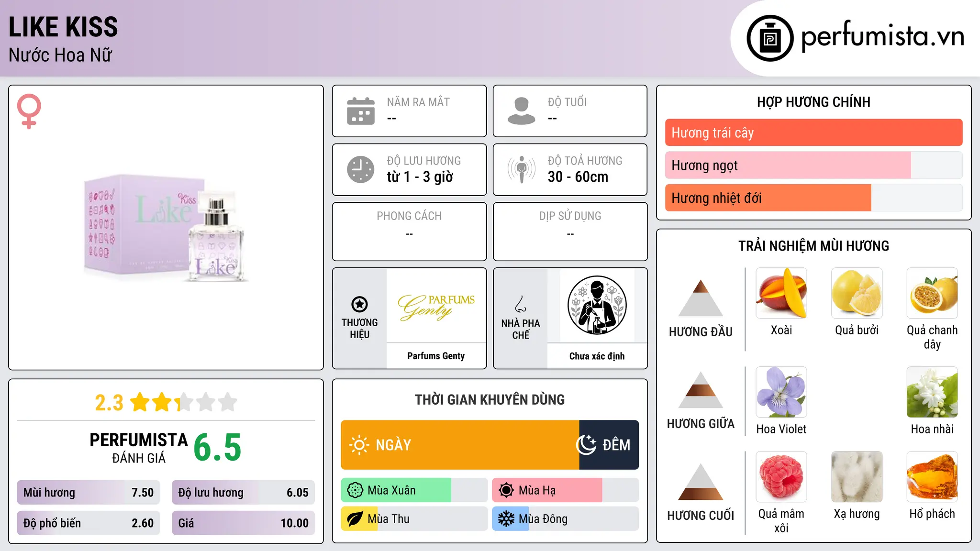Click the Hương ngọt accord bar
Image resolution: width=980 pixels, height=551 pixels.
coord(813,165)
